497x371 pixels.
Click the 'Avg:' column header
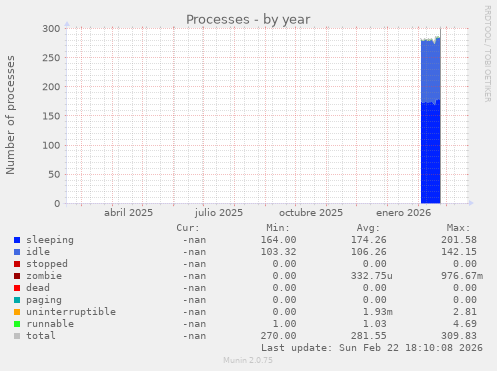click(368, 228)
